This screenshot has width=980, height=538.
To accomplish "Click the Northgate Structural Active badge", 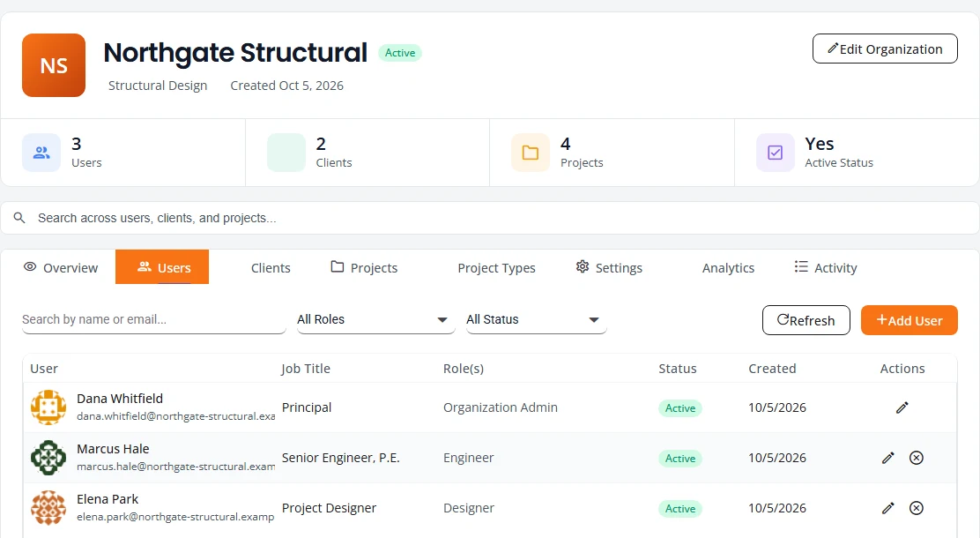I will point(400,53).
